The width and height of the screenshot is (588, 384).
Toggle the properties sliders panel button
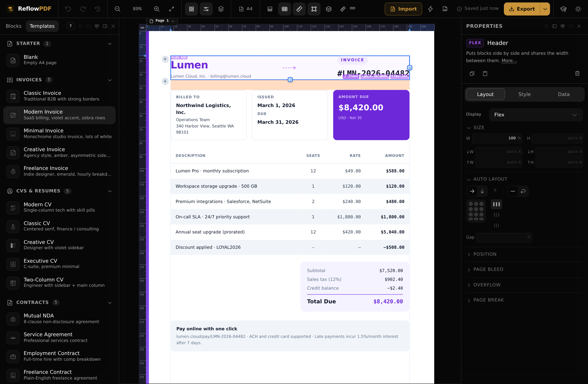click(x=206, y=9)
